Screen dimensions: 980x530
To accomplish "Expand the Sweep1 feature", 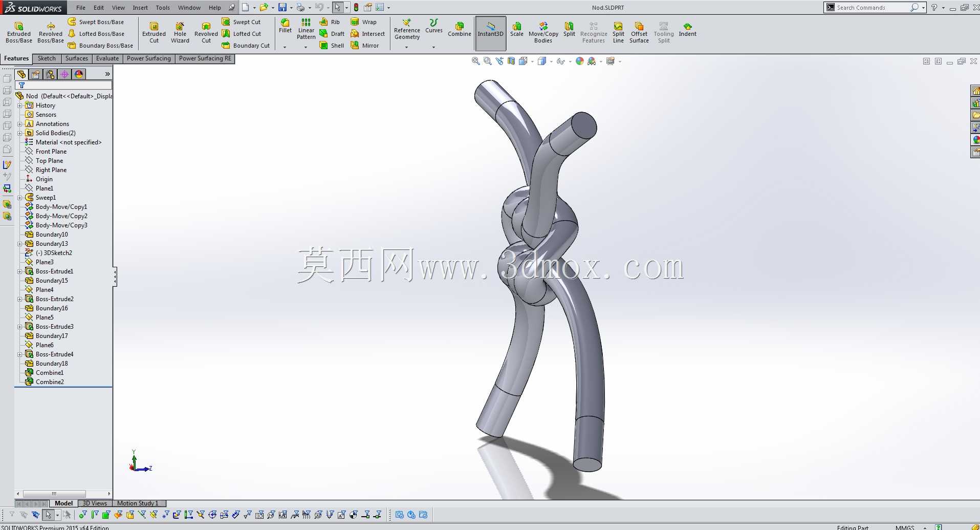I will tap(20, 198).
